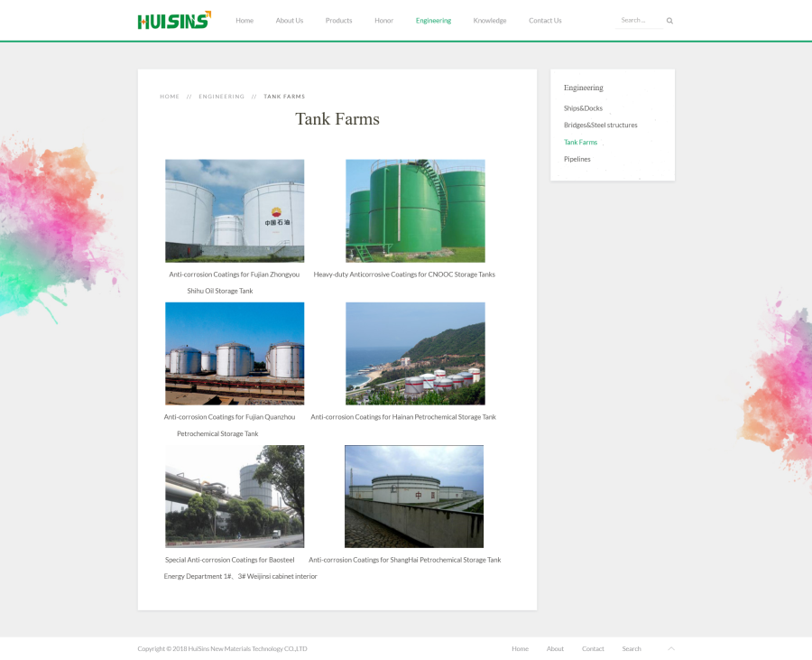
Task: Open the Knowledge menu item
Action: [489, 21]
